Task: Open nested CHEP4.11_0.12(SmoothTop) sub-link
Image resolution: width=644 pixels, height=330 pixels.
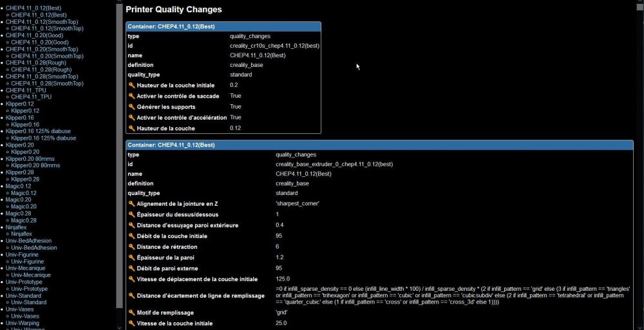Action: [x=47, y=28]
